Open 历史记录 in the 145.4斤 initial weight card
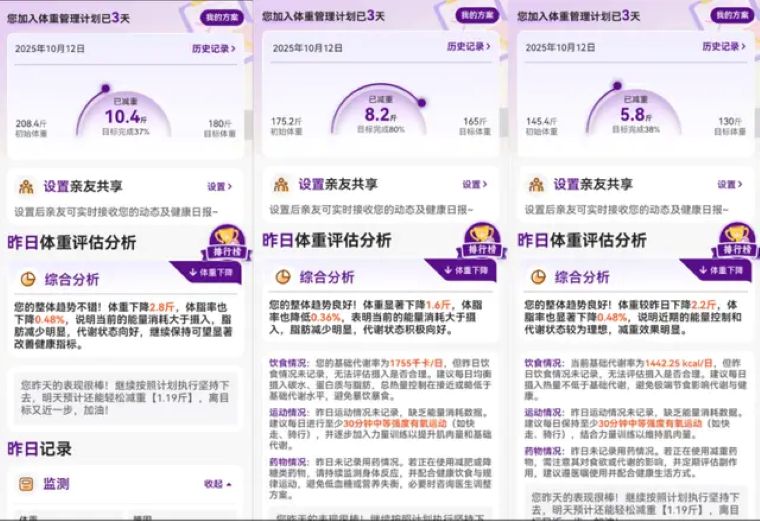Viewport: 760px width, 521px height. (x=722, y=47)
